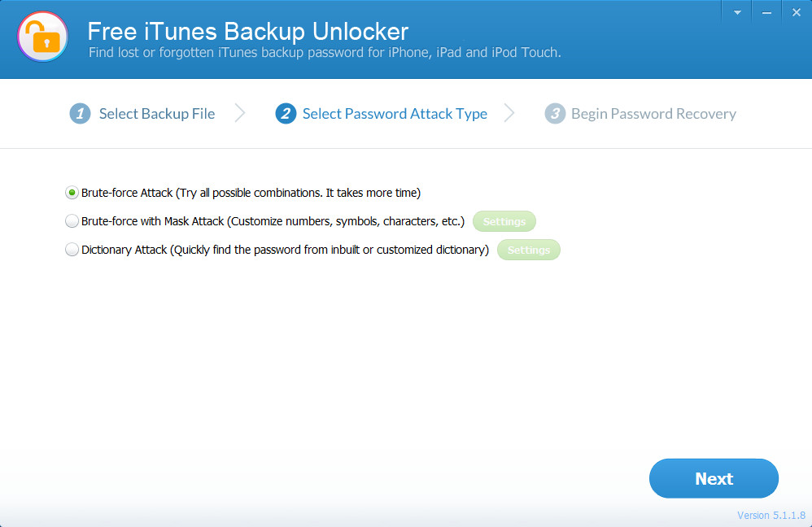Click the orange padlock app logo

pyautogui.click(x=42, y=37)
